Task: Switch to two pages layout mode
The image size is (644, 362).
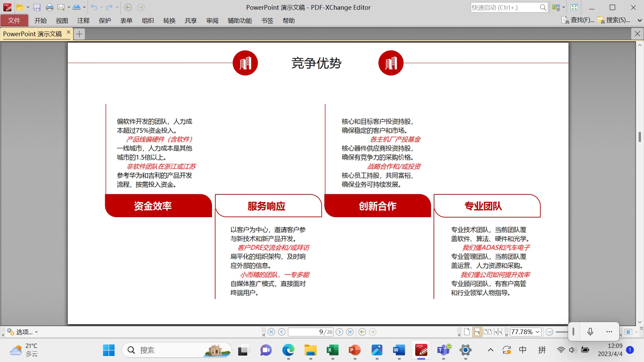Action: (x=487, y=332)
